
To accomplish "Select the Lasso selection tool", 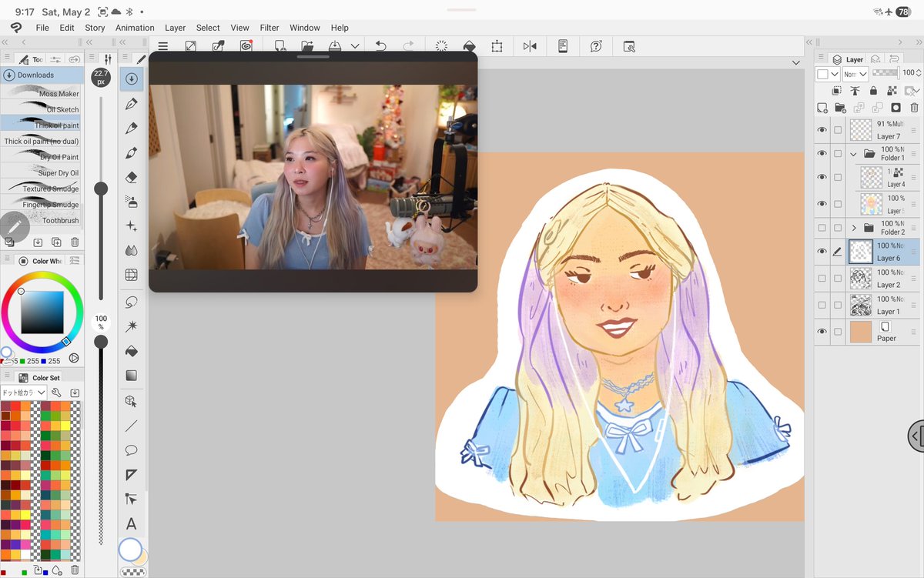I will pos(131,302).
